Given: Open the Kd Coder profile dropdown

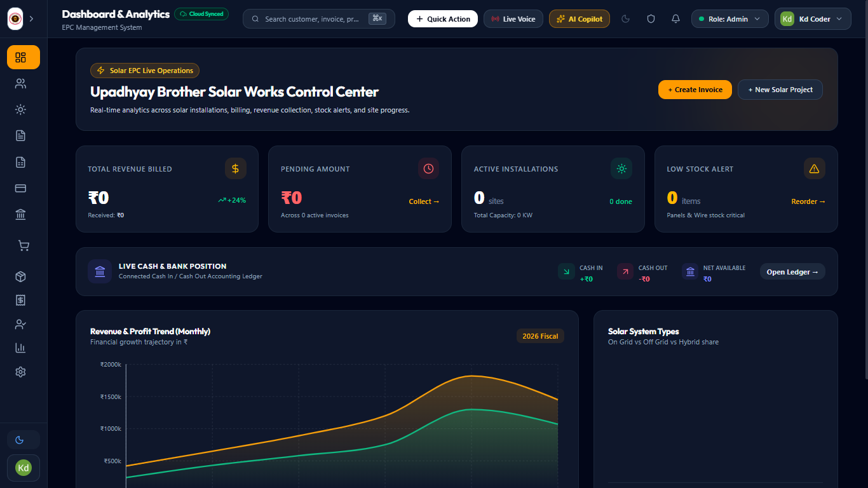Looking at the screenshot, I should click(x=813, y=19).
